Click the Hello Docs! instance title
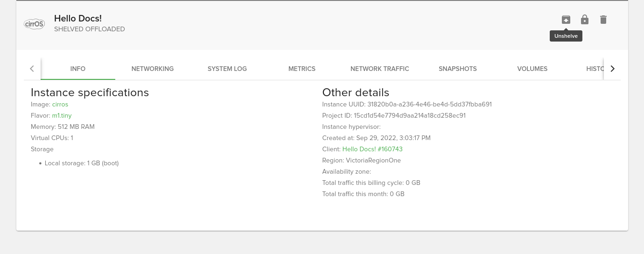Image resolution: width=644 pixels, height=254 pixels. click(x=78, y=18)
